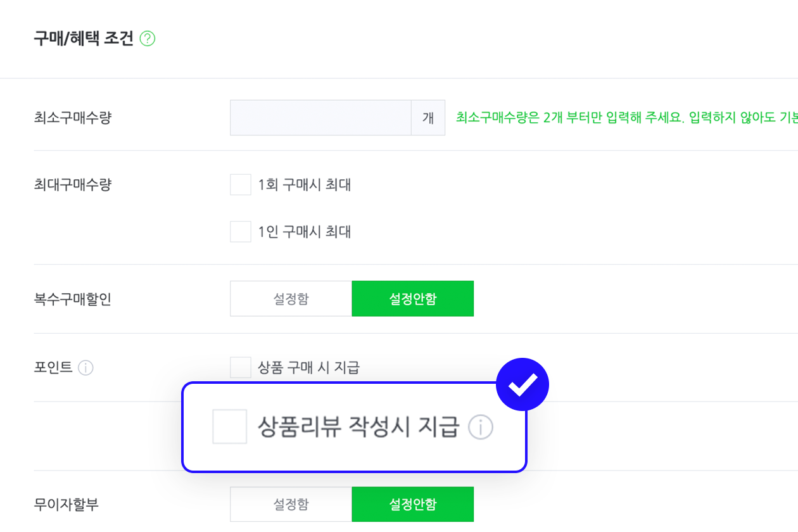This screenshot has width=798, height=532.
Task: Select 설정함 for 복수구매할인
Action: (x=291, y=299)
